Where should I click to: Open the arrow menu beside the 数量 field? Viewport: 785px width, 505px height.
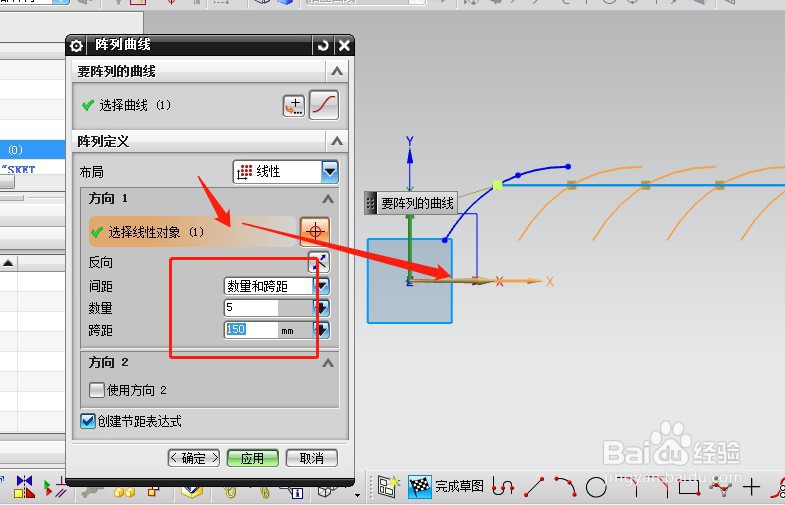pos(322,308)
